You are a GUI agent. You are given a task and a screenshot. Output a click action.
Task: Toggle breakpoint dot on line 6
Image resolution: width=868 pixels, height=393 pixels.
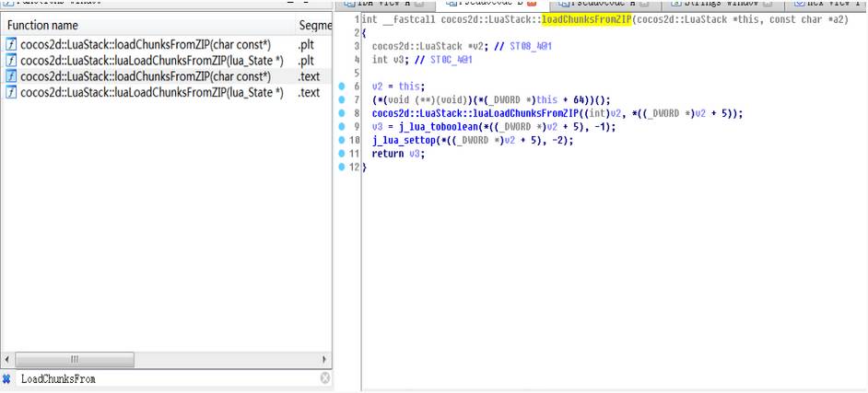click(x=342, y=87)
